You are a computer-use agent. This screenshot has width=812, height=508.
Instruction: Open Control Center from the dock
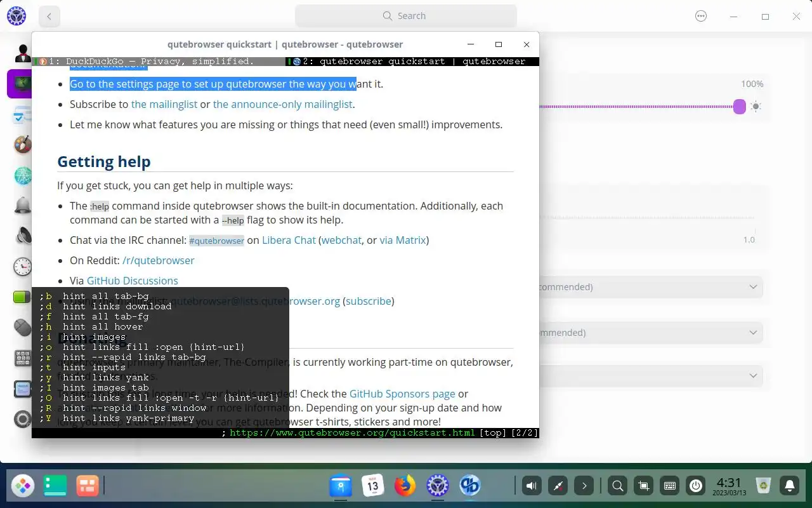click(x=438, y=486)
